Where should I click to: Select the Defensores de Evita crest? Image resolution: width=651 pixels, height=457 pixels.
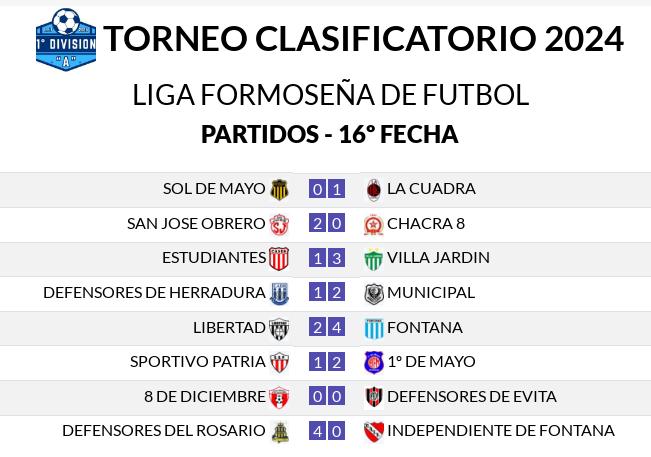(x=374, y=397)
